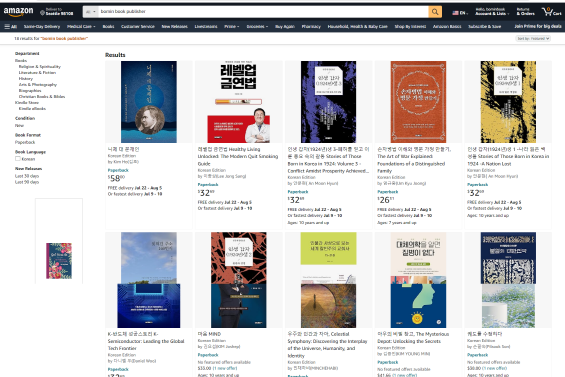This screenshot has height=377, width=565.
Task: Click the $26 price of Art of War
Action: coord(386,200)
